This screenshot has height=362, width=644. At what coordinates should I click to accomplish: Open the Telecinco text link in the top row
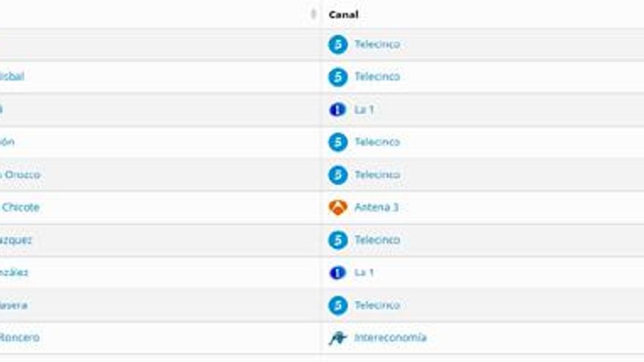[377, 45]
